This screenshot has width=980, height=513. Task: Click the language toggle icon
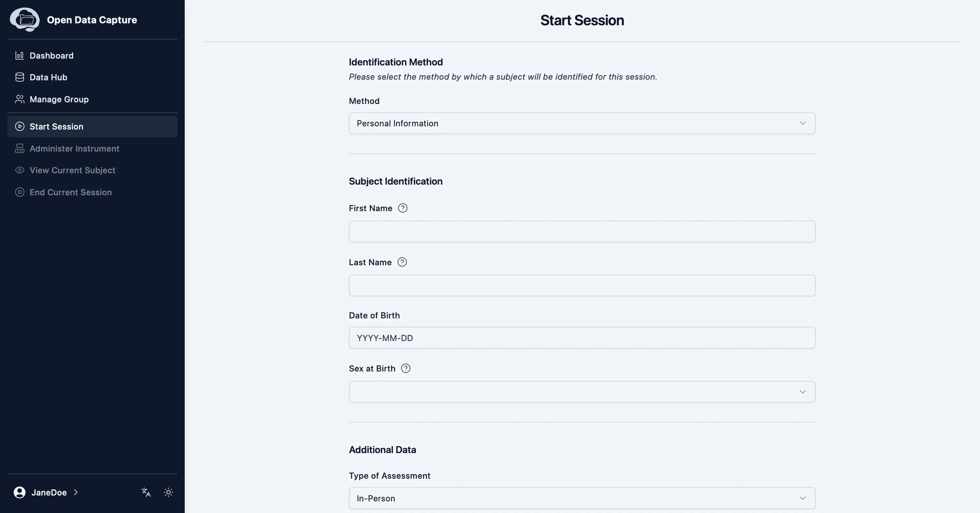tap(146, 492)
